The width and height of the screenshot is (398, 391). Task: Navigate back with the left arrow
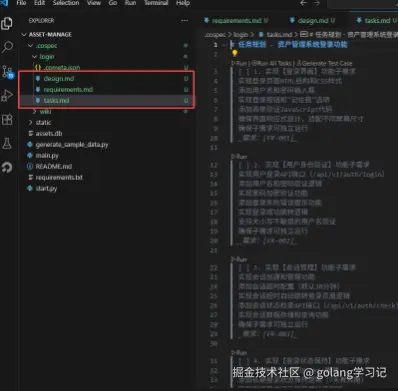[303, 3]
